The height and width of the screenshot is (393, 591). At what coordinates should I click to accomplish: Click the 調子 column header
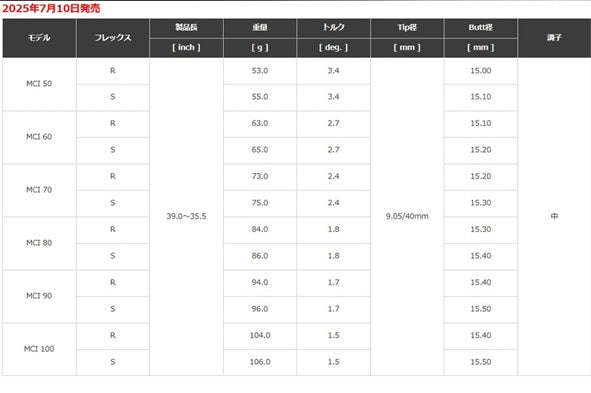tap(554, 38)
